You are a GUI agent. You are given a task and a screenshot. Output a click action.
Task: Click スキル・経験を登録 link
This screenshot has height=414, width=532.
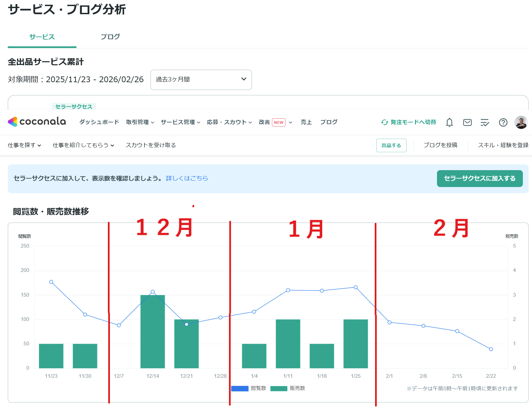pos(503,145)
